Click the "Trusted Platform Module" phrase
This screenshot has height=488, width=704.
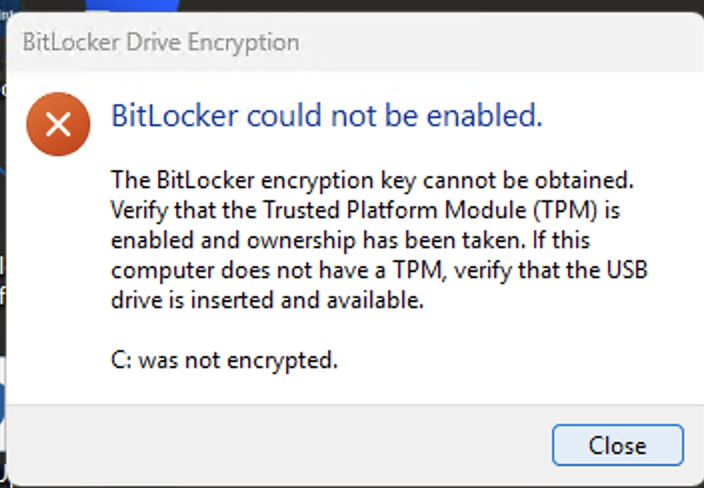tap(395, 210)
